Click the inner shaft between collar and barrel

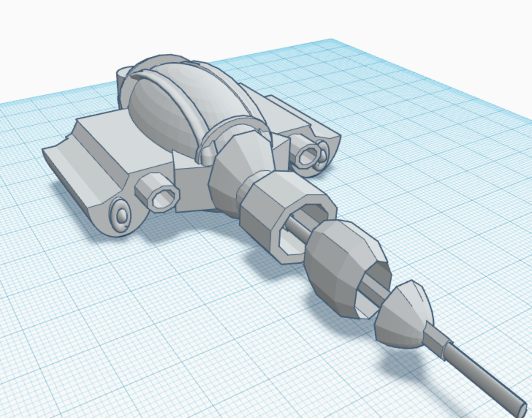pos(298,227)
